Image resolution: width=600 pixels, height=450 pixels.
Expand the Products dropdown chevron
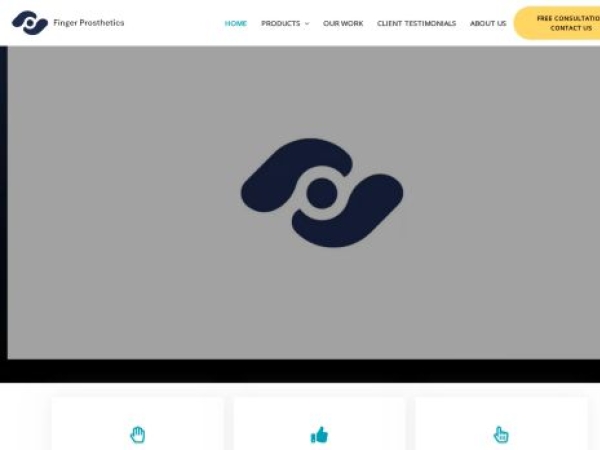(307, 23)
